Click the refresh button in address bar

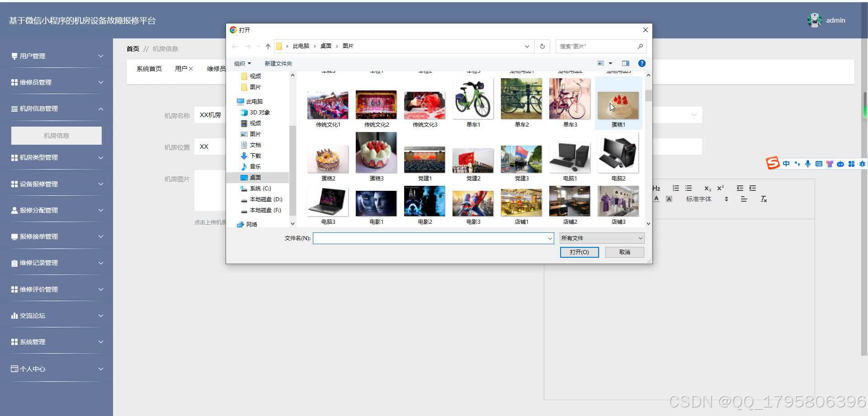click(x=542, y=46)
